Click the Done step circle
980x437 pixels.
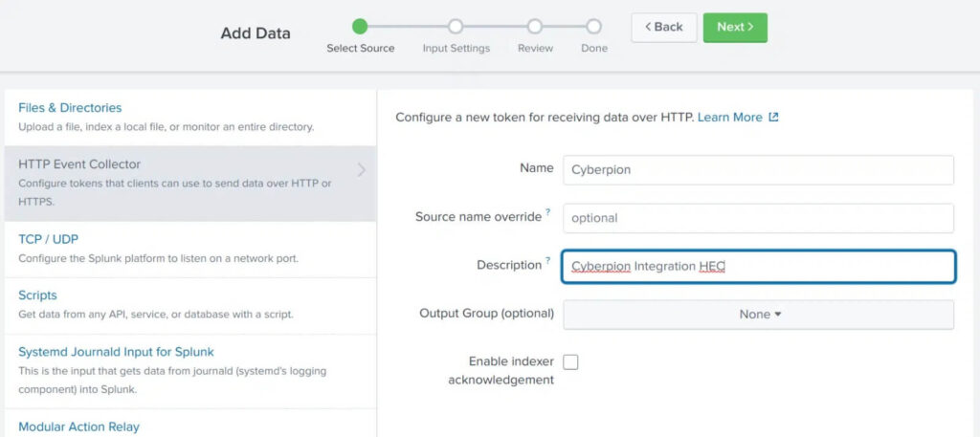pos(593,26)
